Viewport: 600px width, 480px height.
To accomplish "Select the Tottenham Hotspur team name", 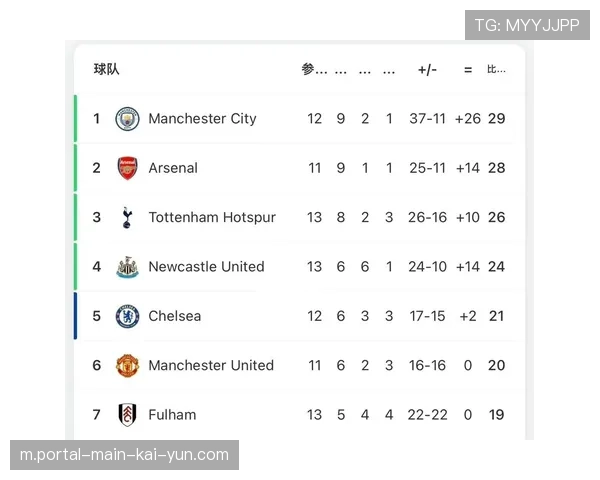I will [212, 217].
